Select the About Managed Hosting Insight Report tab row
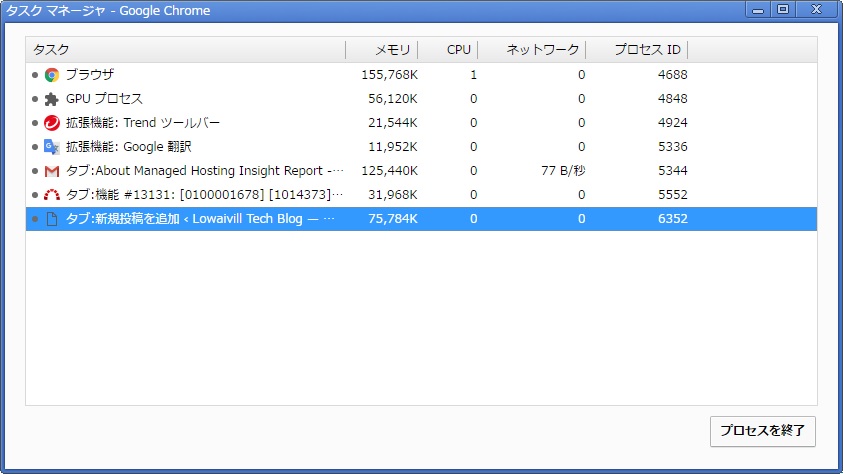 (x=422, y=171)
